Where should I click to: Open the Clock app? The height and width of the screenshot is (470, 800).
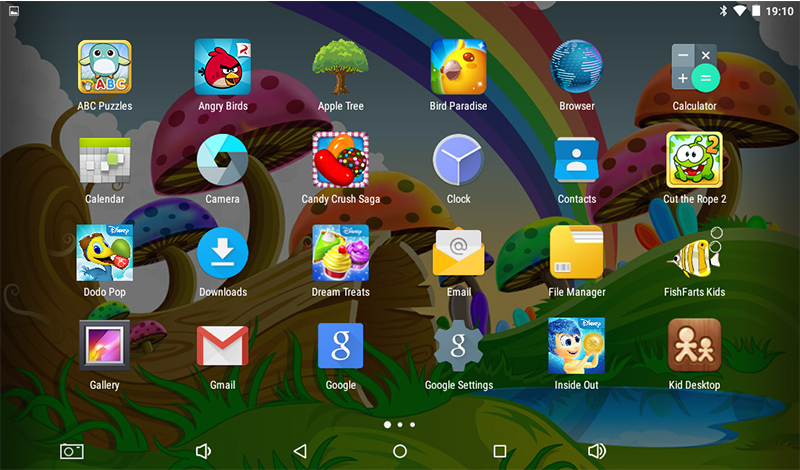click(x=458, y=160)
